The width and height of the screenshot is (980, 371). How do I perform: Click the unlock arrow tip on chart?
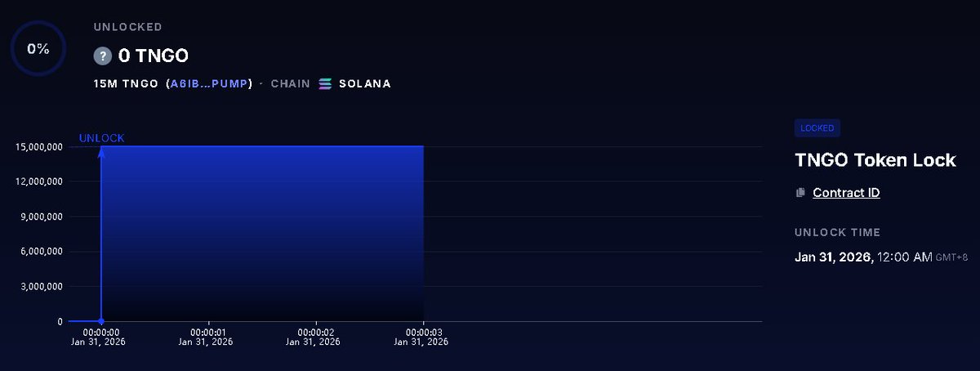tap(101, 151)
